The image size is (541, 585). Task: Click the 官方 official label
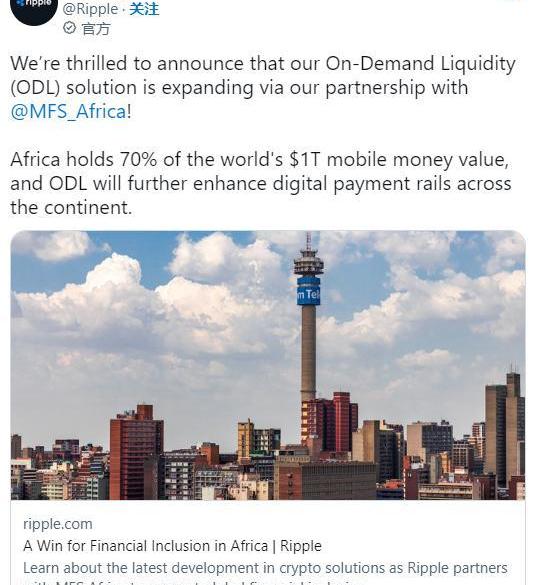point(96,28)
